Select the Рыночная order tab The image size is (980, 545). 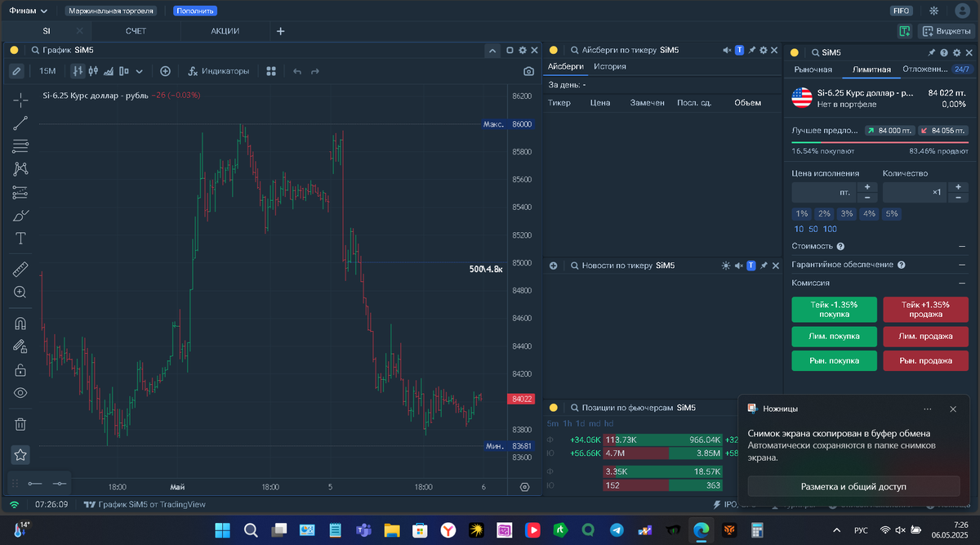(x=813, y=69)
